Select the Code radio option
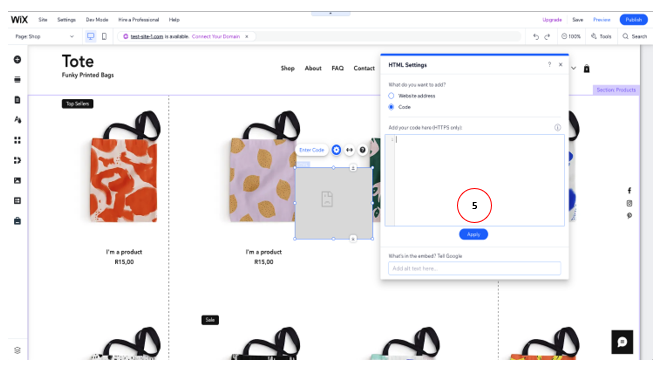672x373 pixels. [391, 107]
